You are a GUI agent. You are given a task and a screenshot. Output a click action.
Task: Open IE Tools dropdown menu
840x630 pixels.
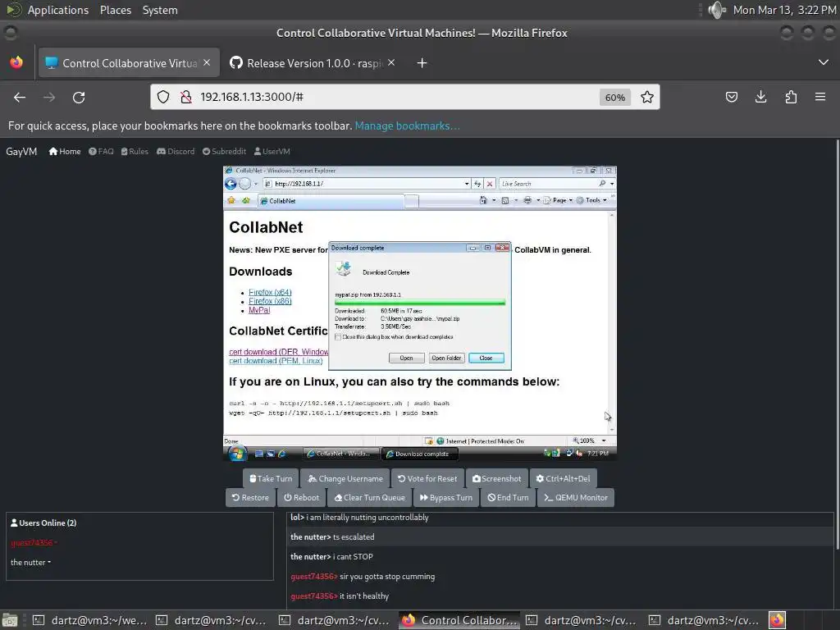point(591,200)
